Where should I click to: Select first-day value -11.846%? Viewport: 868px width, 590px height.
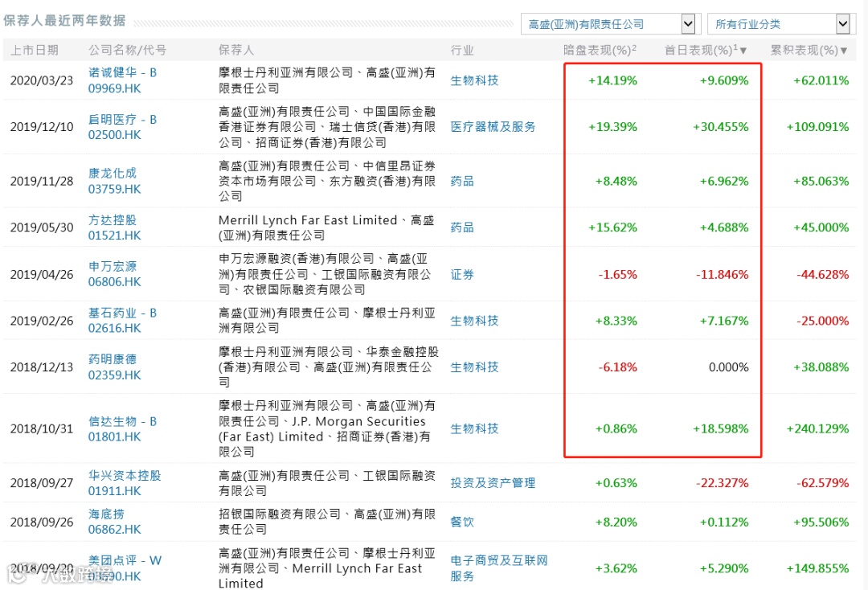[722, 275]
